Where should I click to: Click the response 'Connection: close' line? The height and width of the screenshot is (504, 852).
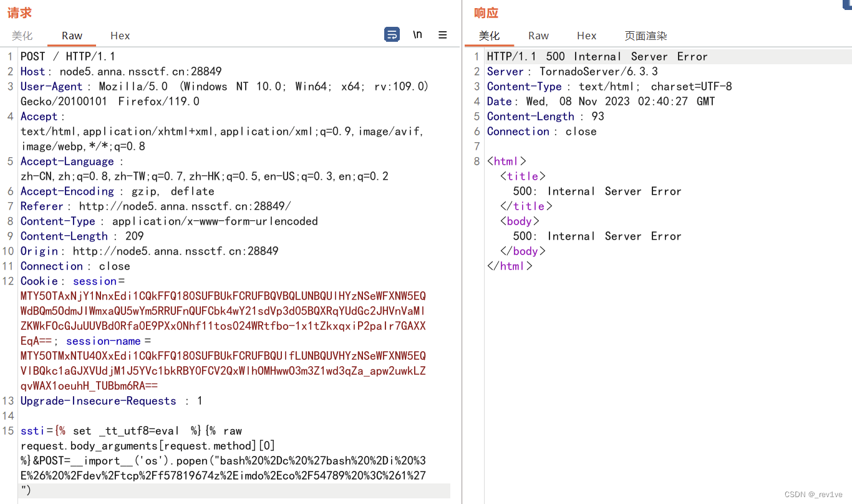tap(542, 131)
